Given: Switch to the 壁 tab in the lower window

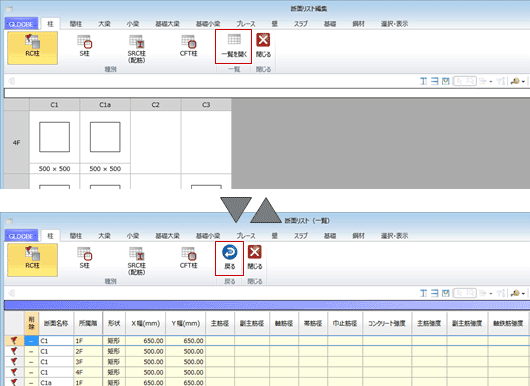Looking at the screenshot, I should pyautogui.click(x=274, y=236).
